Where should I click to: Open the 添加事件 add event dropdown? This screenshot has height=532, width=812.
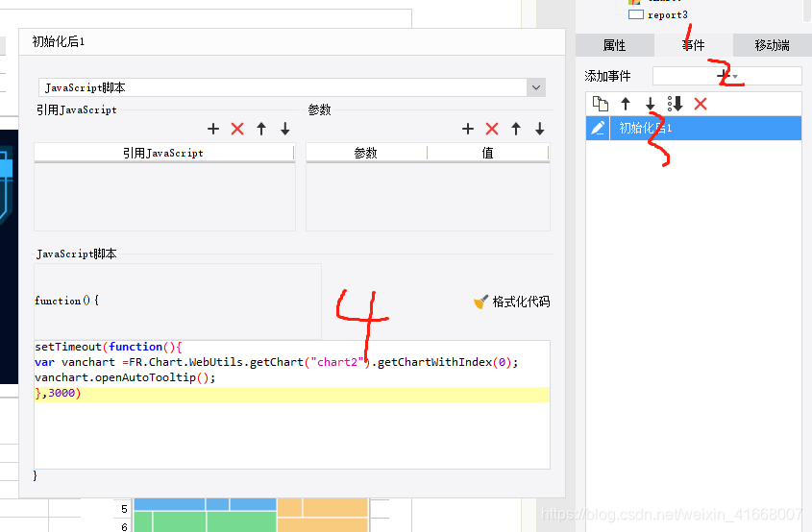coord(727,76)
